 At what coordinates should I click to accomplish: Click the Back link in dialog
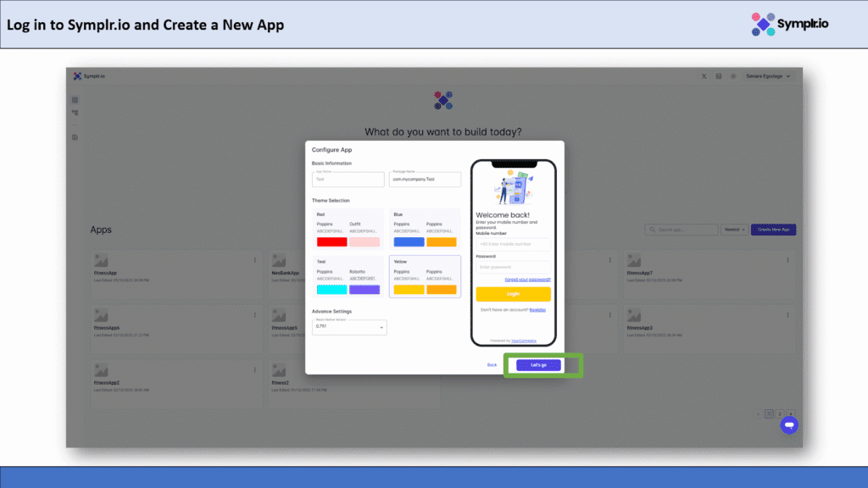(492, 364)
